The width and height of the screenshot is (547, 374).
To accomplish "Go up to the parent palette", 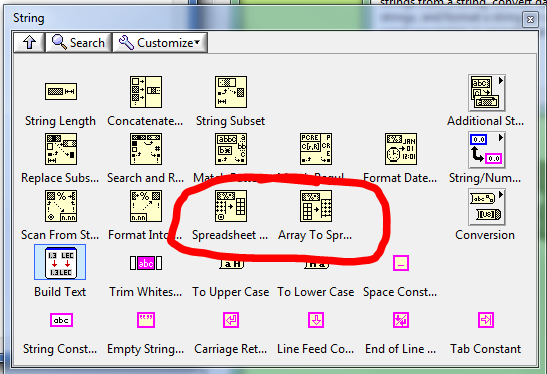I will 29,43.
